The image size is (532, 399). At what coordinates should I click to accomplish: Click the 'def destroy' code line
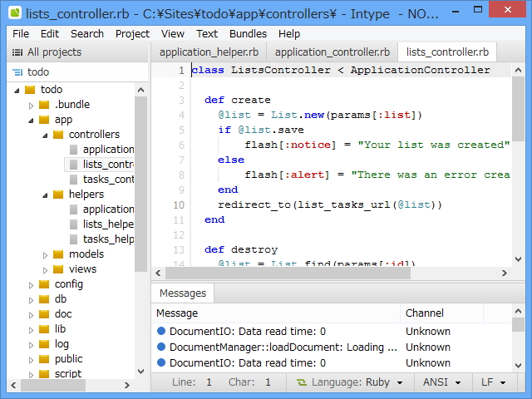241,249
